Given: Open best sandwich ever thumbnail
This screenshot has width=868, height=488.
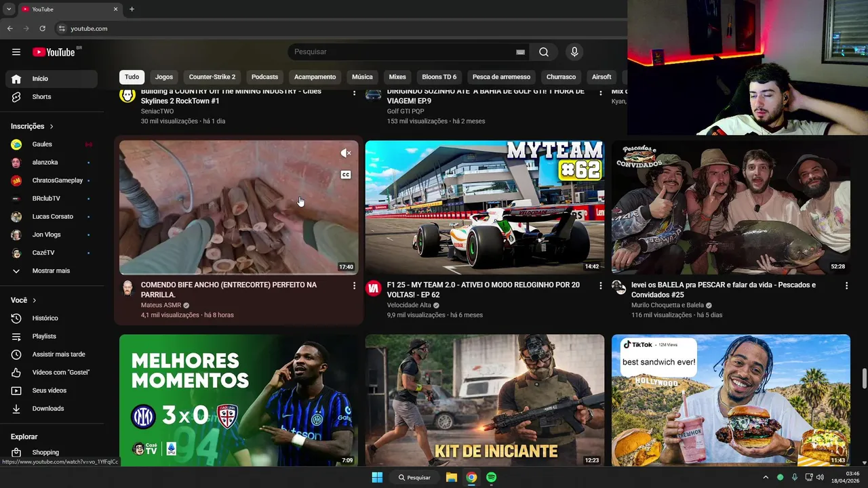Looking at the screenshot, I should pos(731,400).
